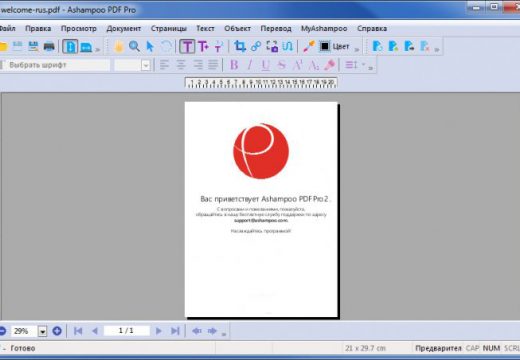
Task: Toggle Italic formatting
Action: click(250, 65)
